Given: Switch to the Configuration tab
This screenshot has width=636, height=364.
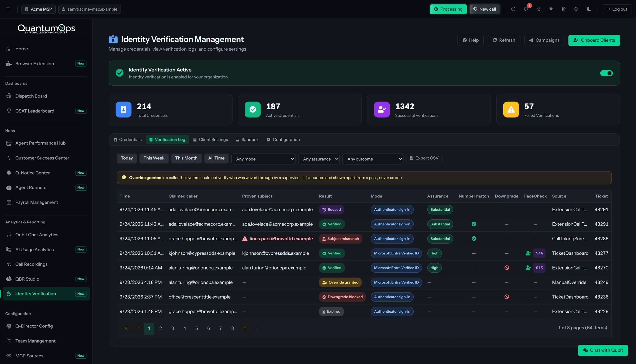Looking at the screenshot, I should pos(283,140).
